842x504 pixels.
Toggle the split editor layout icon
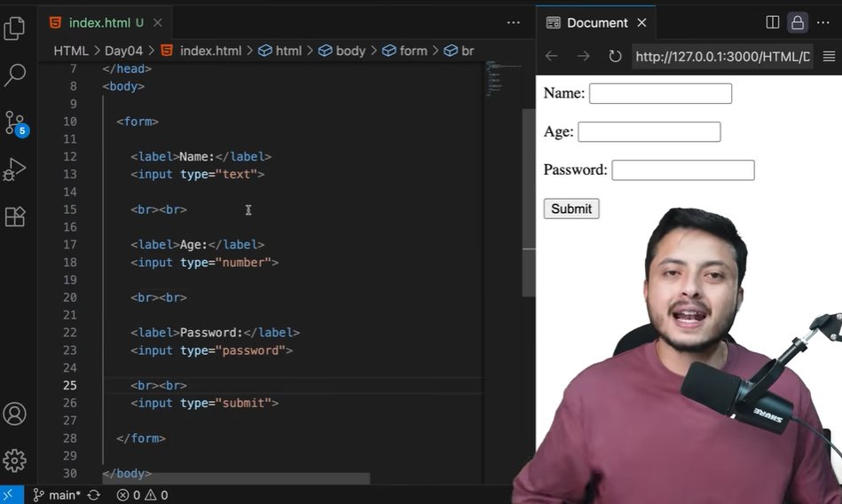(x=773, y=22)
